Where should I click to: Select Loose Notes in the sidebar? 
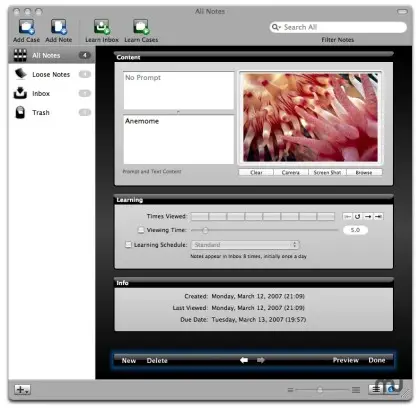(52, 74)
